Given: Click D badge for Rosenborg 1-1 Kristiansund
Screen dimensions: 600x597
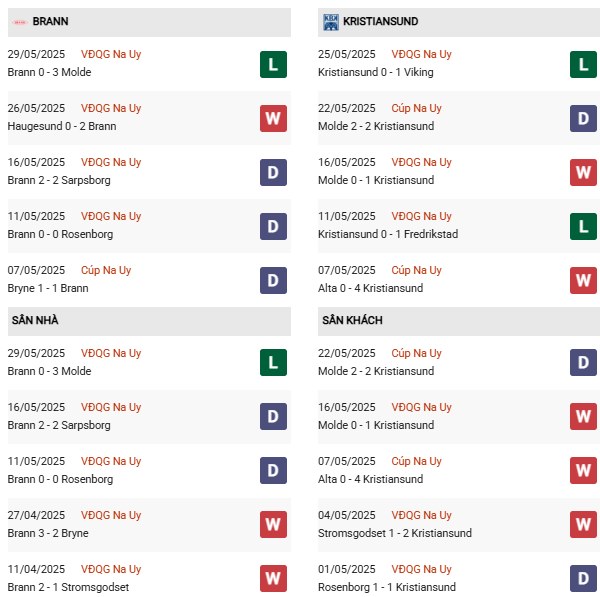Looking at the screenshot, I should tap(584, 578).
